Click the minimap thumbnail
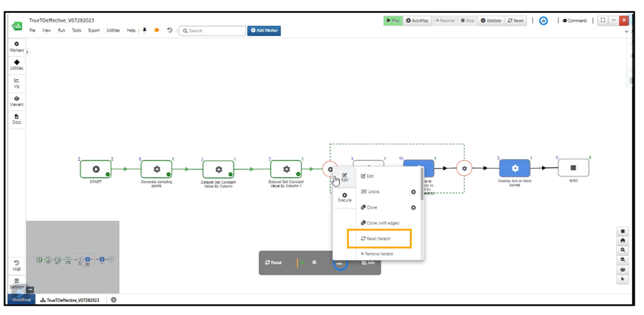The width and height of the screenshot is (644, 315). (x=73, y=257)
